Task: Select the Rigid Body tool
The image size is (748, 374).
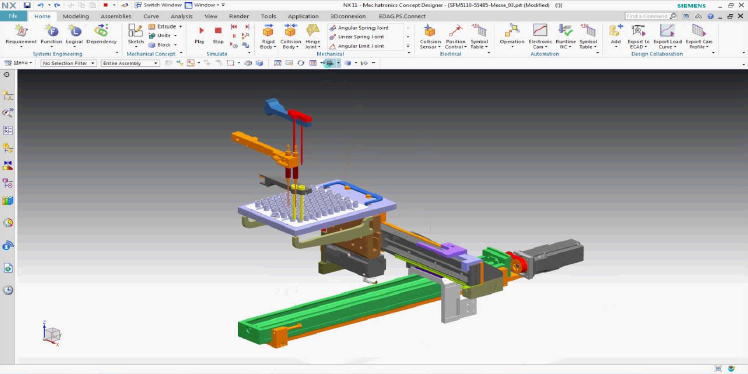Action: [268, 37]
